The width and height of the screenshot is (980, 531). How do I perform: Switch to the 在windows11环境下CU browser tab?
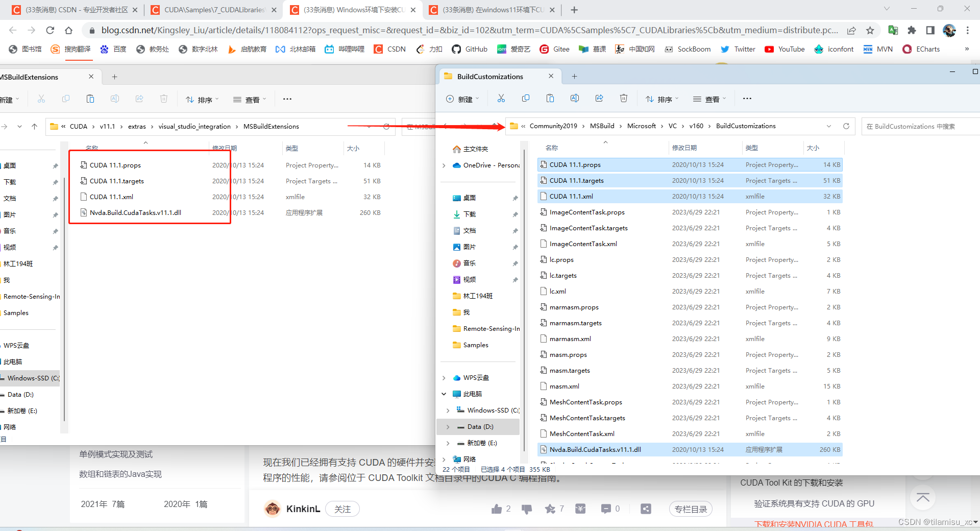492,10
